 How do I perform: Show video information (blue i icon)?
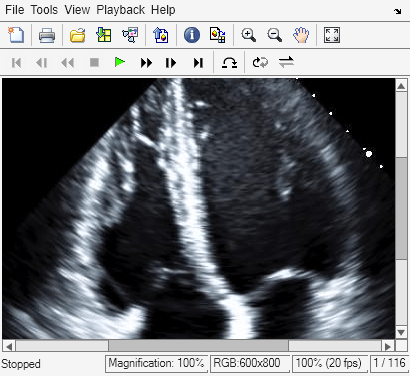tap(192, 35)
